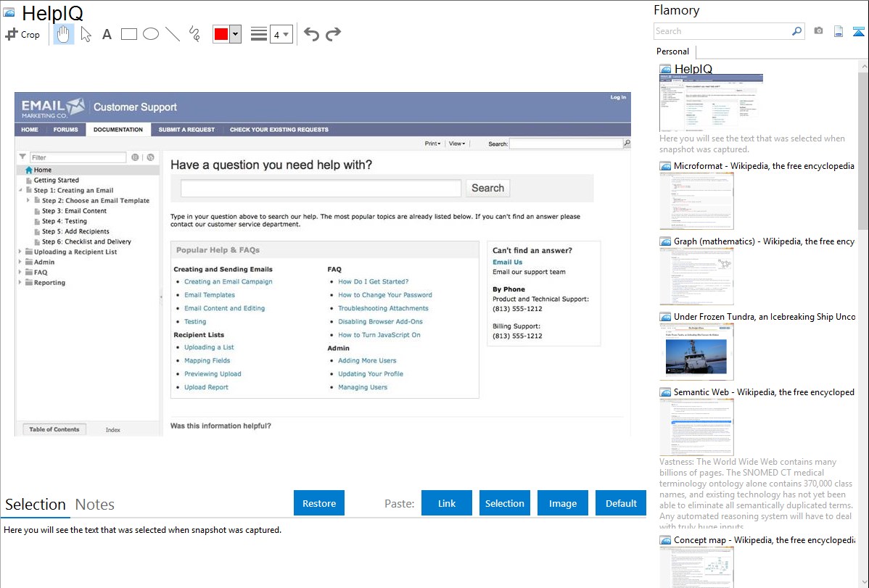Open the annotation color dropdown arrow
Image resolution: width=869 pixels, height=588 pixels.
coord(236,34)
